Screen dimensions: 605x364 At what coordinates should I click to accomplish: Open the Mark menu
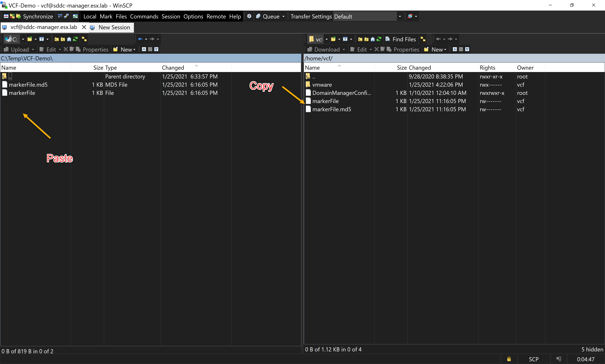(106, 16)
